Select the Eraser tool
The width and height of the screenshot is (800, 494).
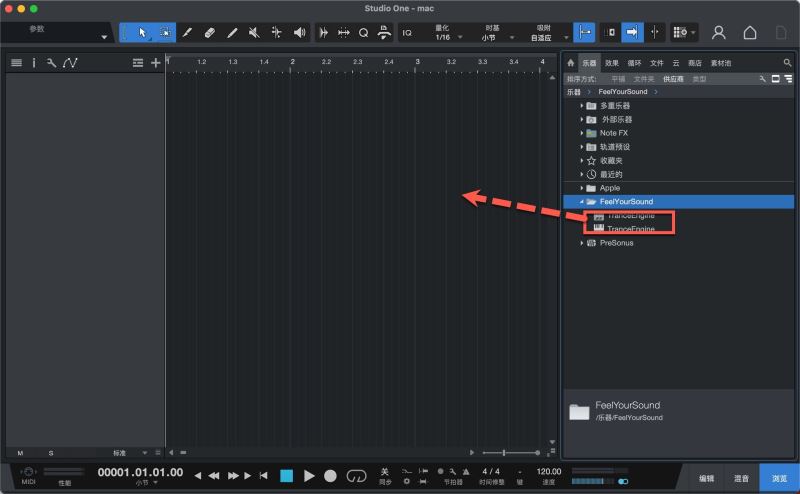pyautogui.click(x=209, y=33)
